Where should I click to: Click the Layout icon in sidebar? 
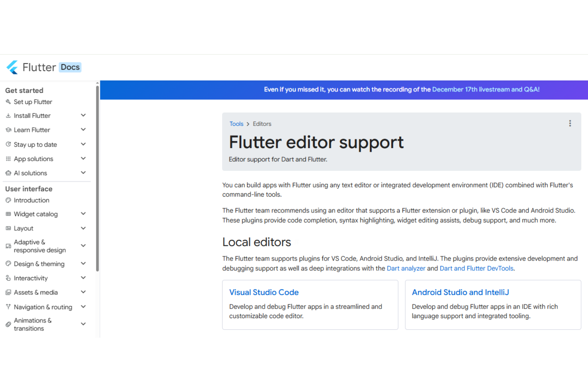click(x=8, y=228)
